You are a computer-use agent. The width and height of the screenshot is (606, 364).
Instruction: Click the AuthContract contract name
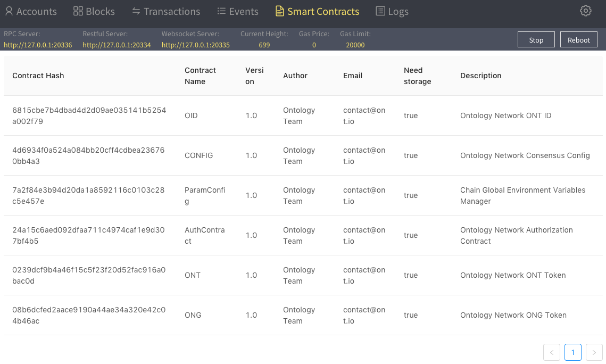tap(204, 235)
